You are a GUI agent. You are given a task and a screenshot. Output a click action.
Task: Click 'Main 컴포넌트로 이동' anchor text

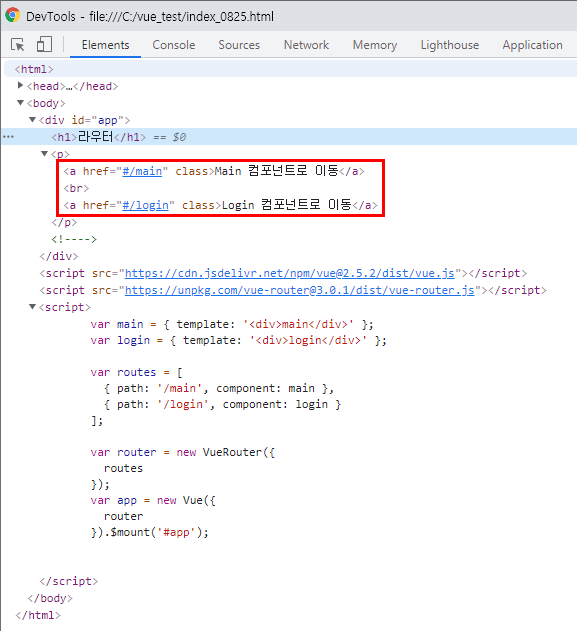[276, 171]
